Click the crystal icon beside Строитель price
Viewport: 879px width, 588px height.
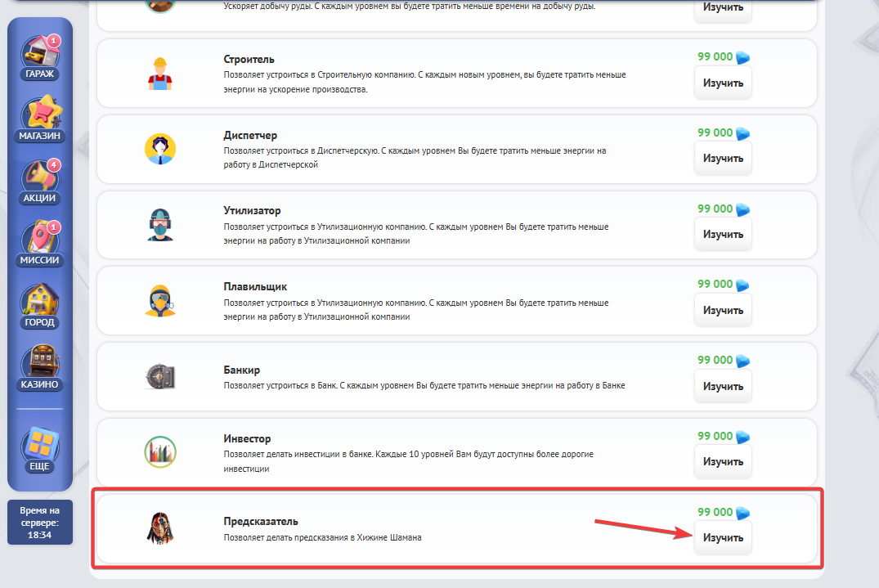(x=742, y=57)
